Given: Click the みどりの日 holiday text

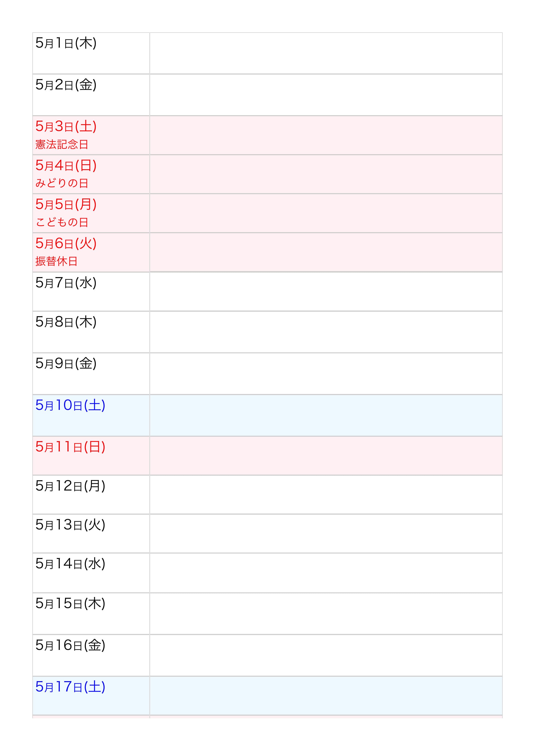Looking at the screenshot, I should pyautogui.click(x=62, y=183).
